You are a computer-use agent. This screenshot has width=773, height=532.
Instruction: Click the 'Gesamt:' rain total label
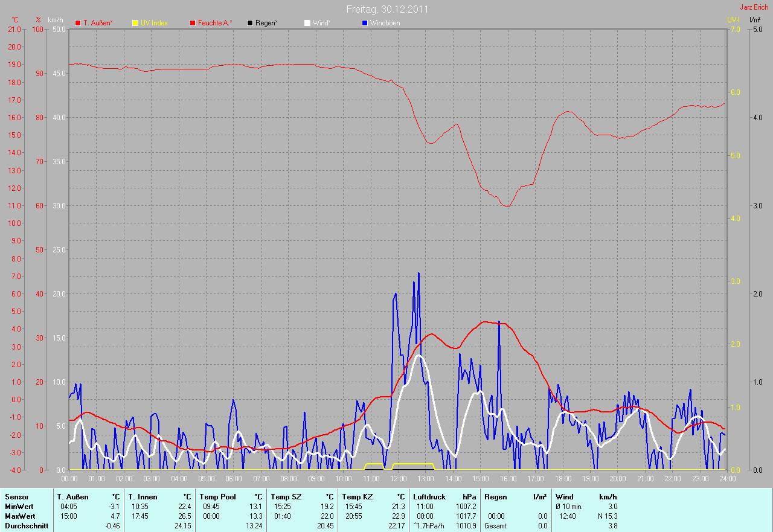[496, 526]
